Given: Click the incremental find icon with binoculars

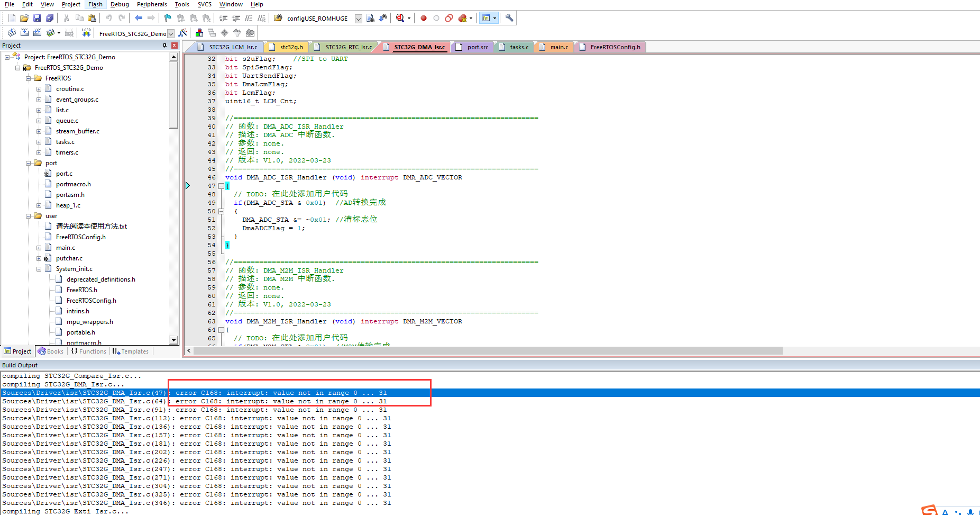Looking at the screenshot, I should 383,18.
